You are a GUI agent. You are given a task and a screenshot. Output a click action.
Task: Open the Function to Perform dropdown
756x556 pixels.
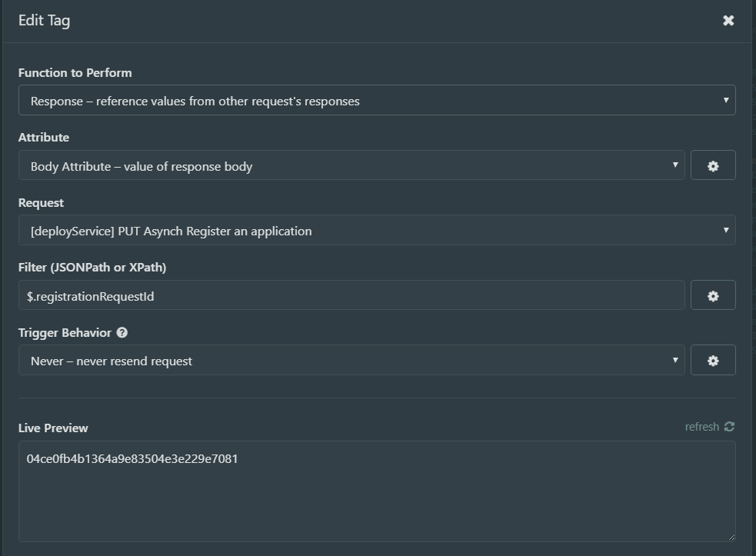[x=377, y=101]
